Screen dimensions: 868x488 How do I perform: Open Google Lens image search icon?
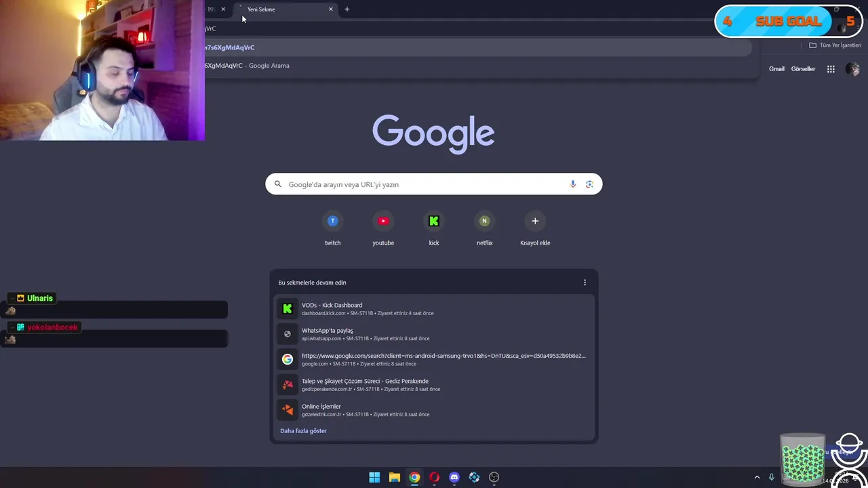(x=589, y=184)
